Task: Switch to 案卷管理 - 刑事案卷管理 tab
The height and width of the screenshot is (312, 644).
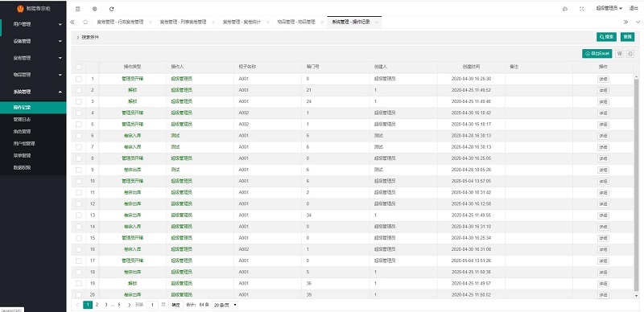Action: click(x=183, y=23)
